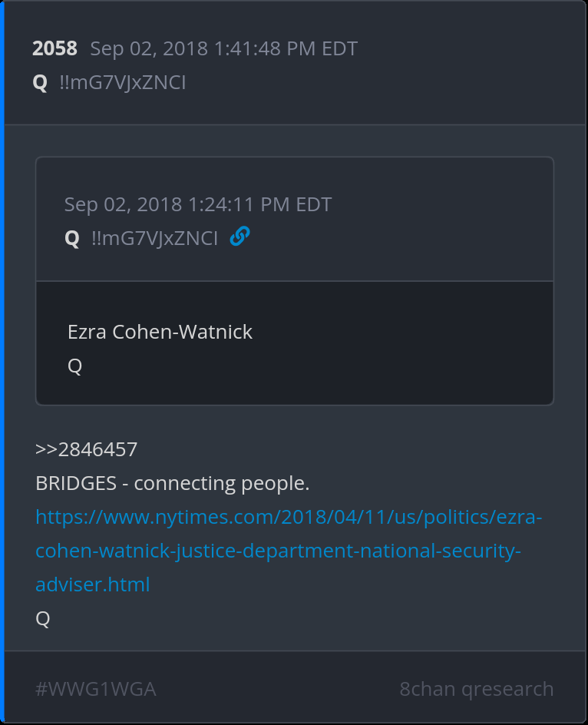Click the #WWG1WGA hashtag in footer
Viewport: 588px width, 725px height.
(x=96, y=689)
